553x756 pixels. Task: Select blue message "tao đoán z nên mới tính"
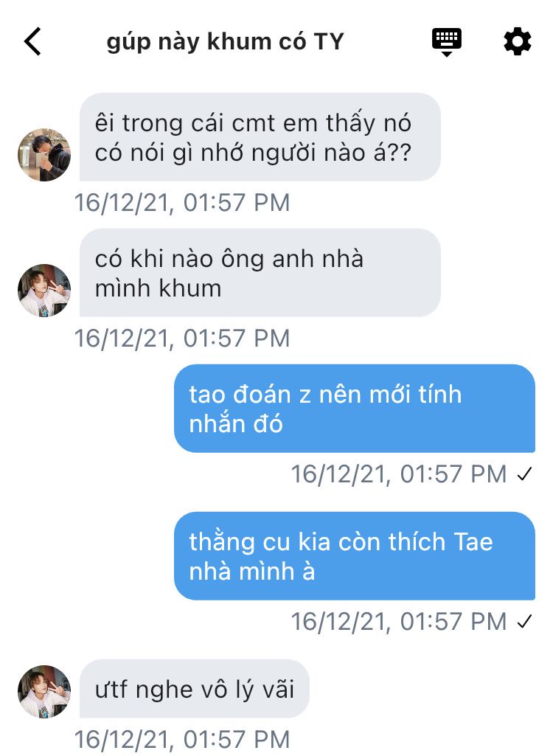[x=355, y=409]
